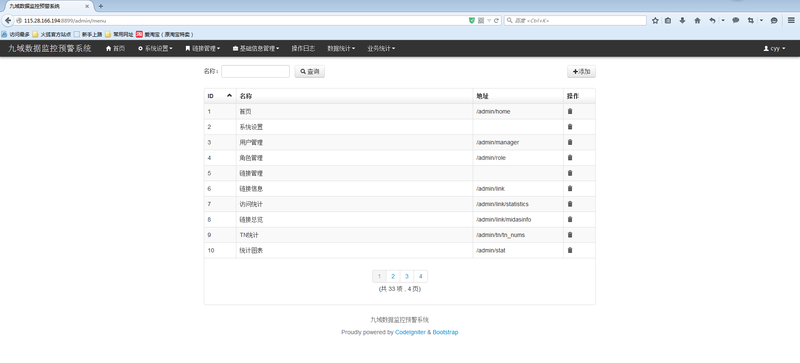
Task: Click the trash icon for 系统设置 row
Action: pyautogui.click(x=570, y=127)
